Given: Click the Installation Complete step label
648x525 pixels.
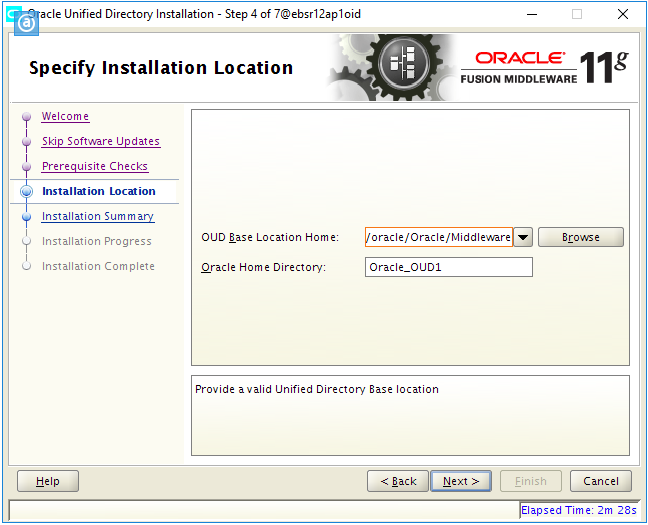Looking at the screenshot, I should 98,266.
